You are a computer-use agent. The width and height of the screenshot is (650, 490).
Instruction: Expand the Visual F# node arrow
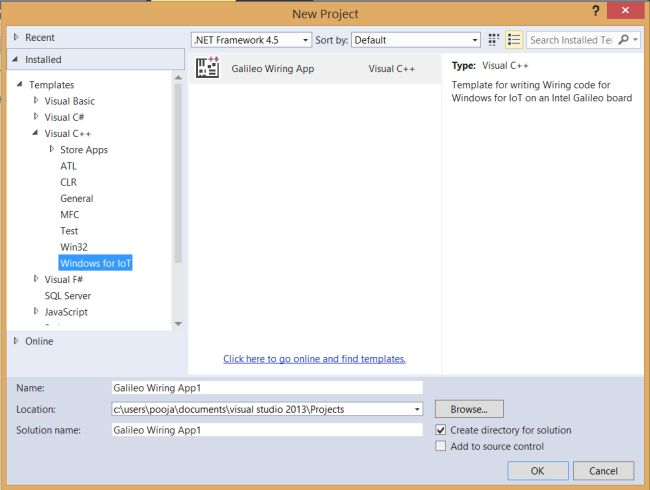pos(36,279)
